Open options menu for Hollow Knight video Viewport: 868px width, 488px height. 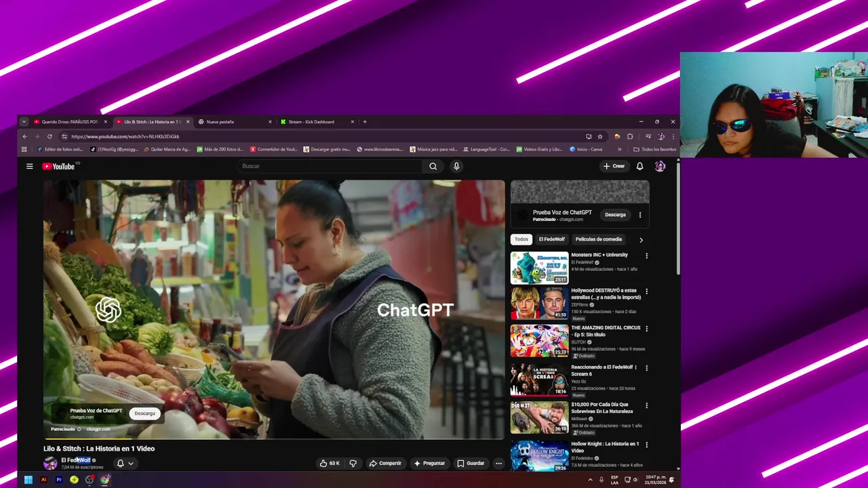click(646, 445)
